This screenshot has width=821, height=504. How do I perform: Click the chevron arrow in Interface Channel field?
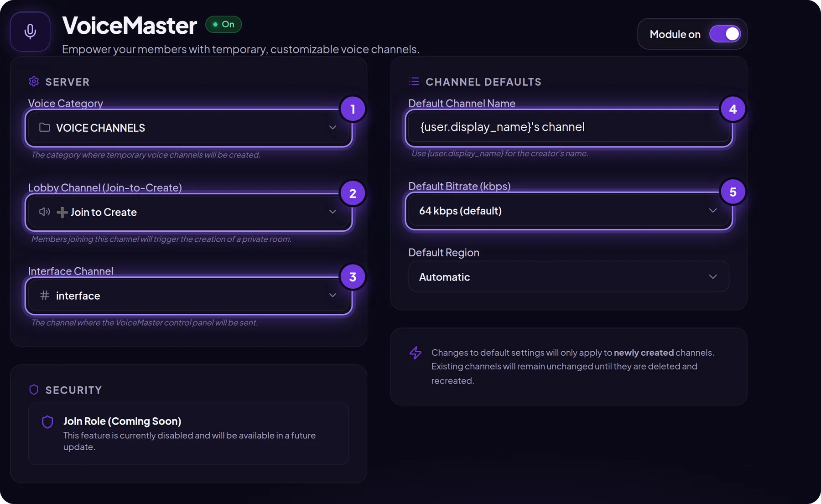[x=333, y=296]
